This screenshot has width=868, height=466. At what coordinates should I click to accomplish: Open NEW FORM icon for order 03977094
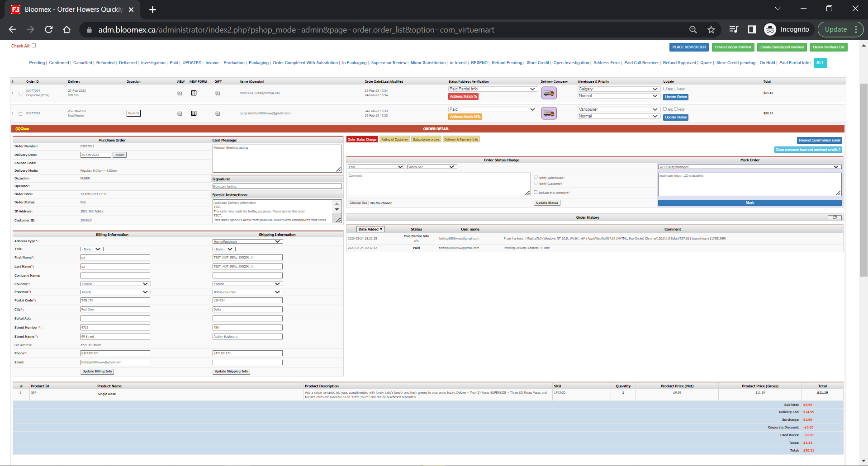point(194,93)
